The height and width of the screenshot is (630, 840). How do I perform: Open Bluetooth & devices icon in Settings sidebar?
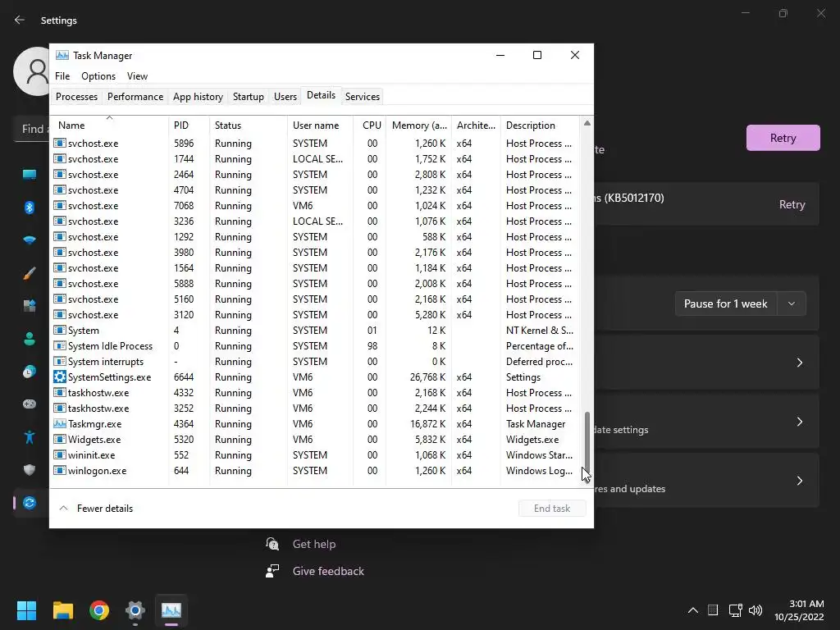coord(30,208)
